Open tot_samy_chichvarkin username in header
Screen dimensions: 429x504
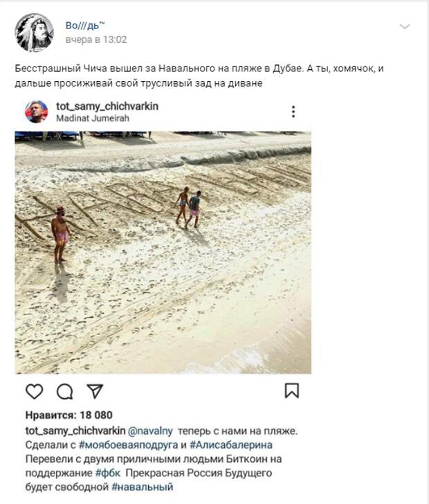click(x=107, y=106)
